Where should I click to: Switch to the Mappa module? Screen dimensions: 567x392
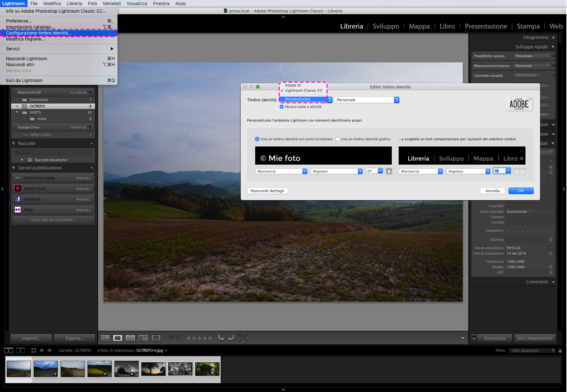coord(419,26)
